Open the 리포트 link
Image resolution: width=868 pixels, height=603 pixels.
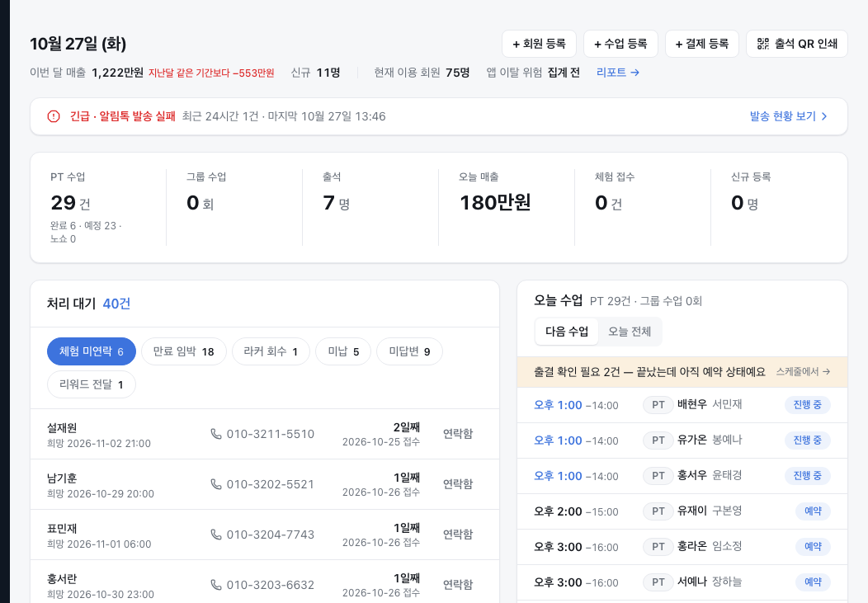(618, 73)
